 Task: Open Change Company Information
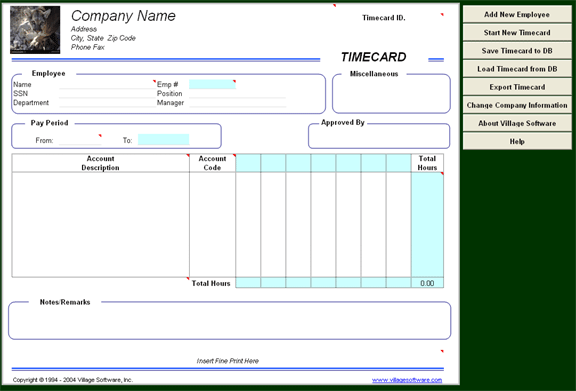coord(517,105)
